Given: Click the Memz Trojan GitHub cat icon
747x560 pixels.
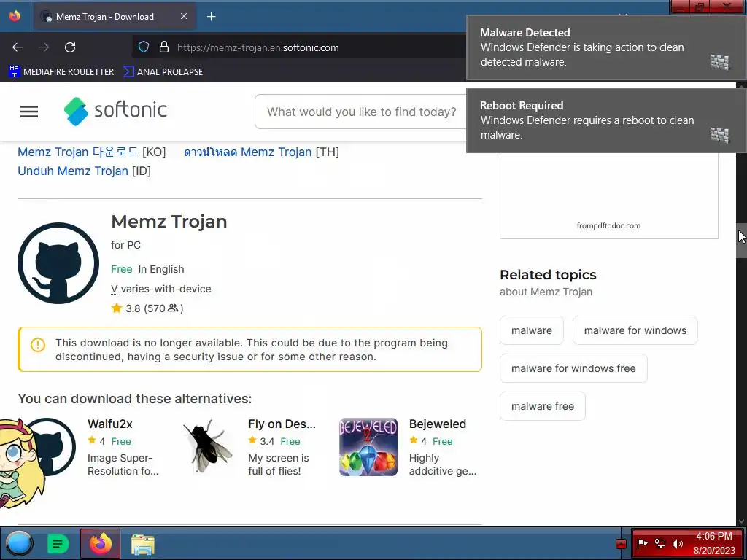Looking at the screenshot, I should click(x=58, y=263).
